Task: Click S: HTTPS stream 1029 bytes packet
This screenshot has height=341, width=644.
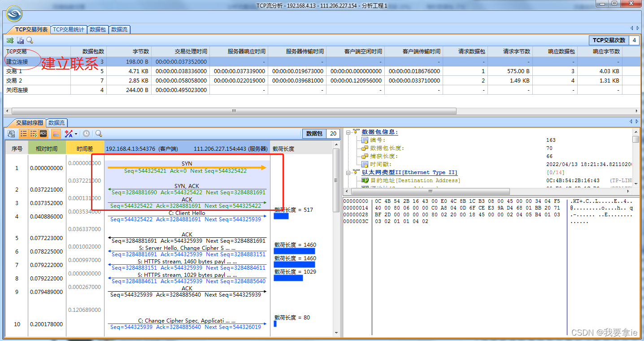Action: (x=187, y=278)
